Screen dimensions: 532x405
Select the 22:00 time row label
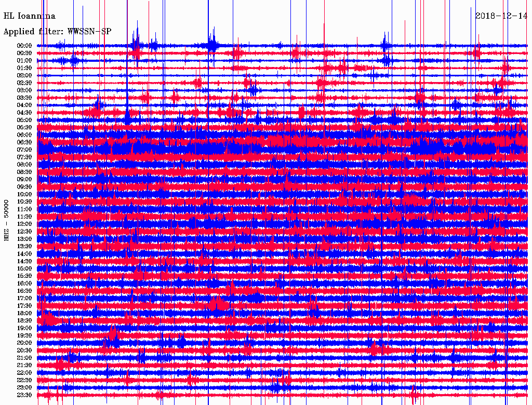coord(24,373)
